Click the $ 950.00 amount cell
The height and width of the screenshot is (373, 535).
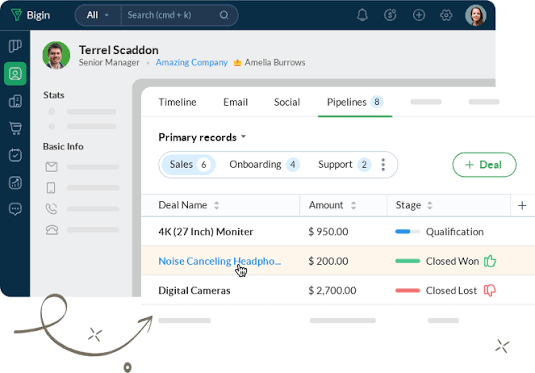pos(328,232)
